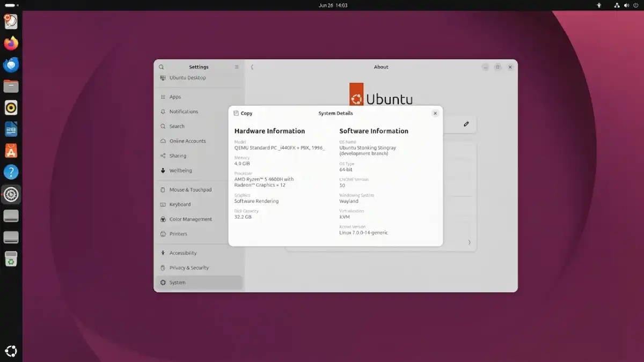Maximize the Settings window
This screenshot has width=644, height=362.
[x=497, y=67]
